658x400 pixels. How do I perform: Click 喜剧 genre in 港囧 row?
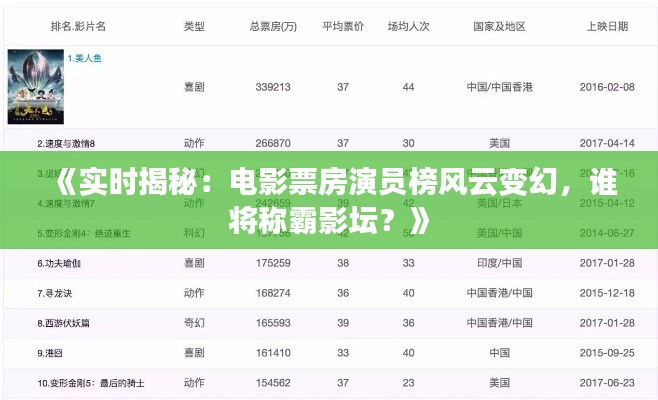(194, 353)
